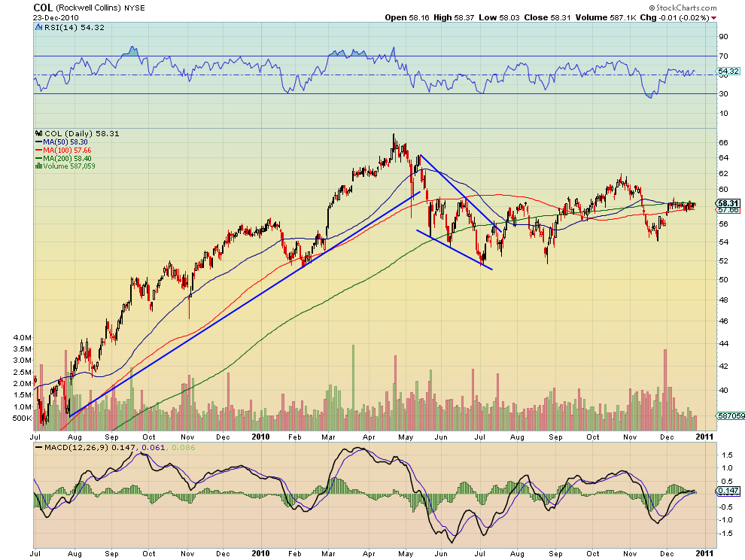This screenshot has height=560, width=745.
Task: Click the Chg -0.01 (-0.02%) value
Action: 675,17
